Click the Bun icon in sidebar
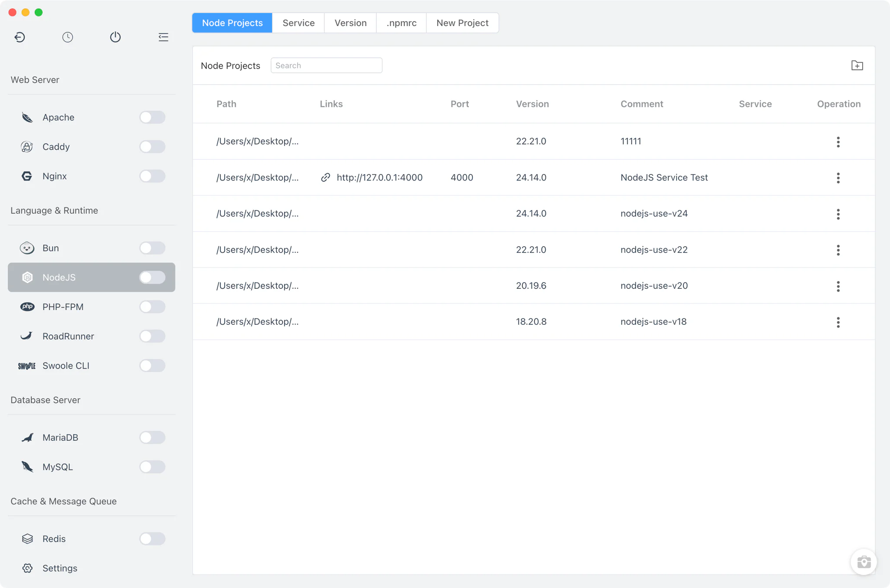 [x=27, y=248]
